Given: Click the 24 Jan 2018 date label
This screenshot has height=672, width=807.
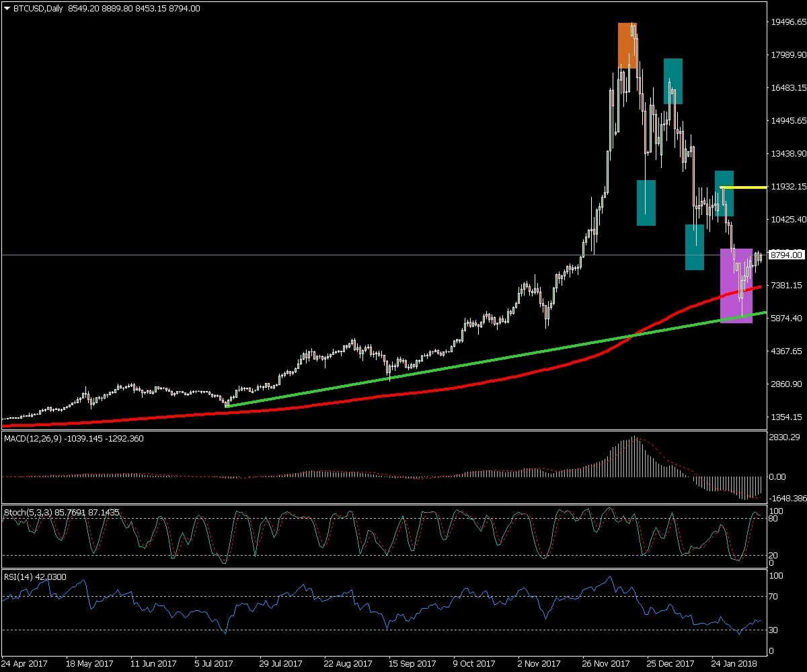Looking at the screenshot, I should tap(734, 663).
